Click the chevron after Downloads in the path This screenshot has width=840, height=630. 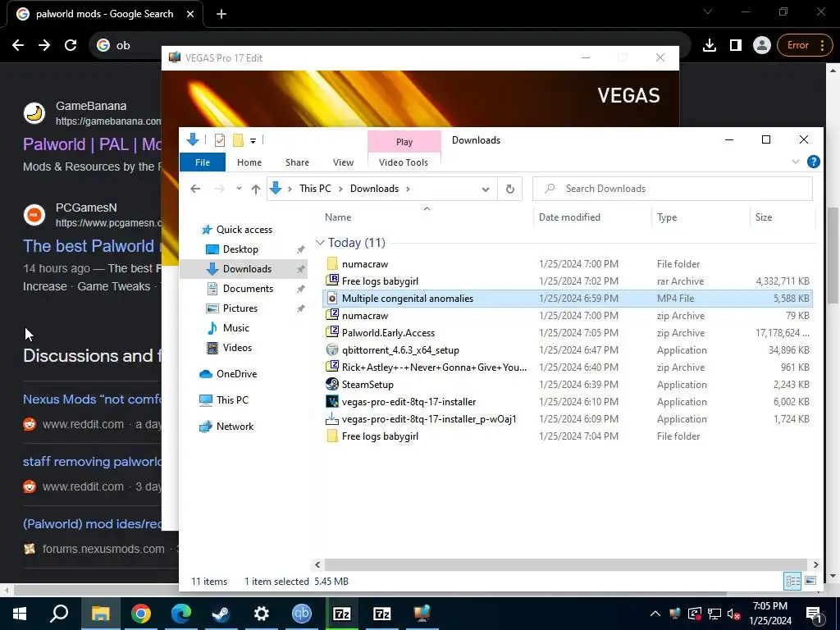point(409,189)
